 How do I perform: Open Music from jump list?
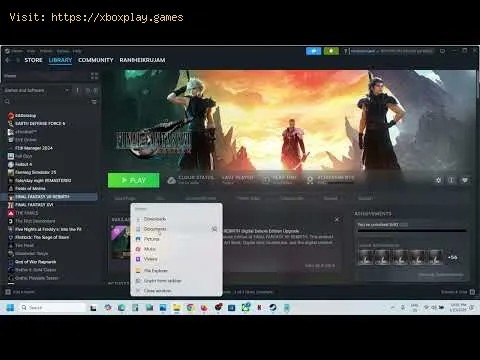pyautogui.click(x=176, y=249)
